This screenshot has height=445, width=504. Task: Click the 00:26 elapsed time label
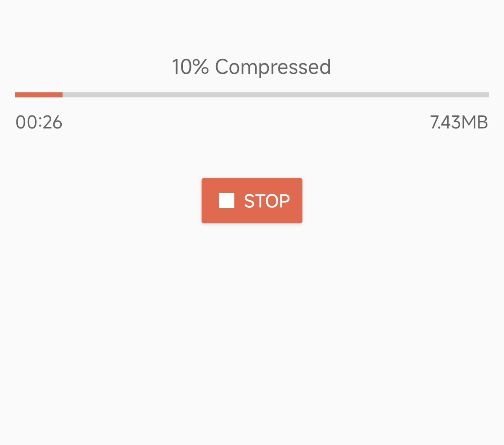39,123
